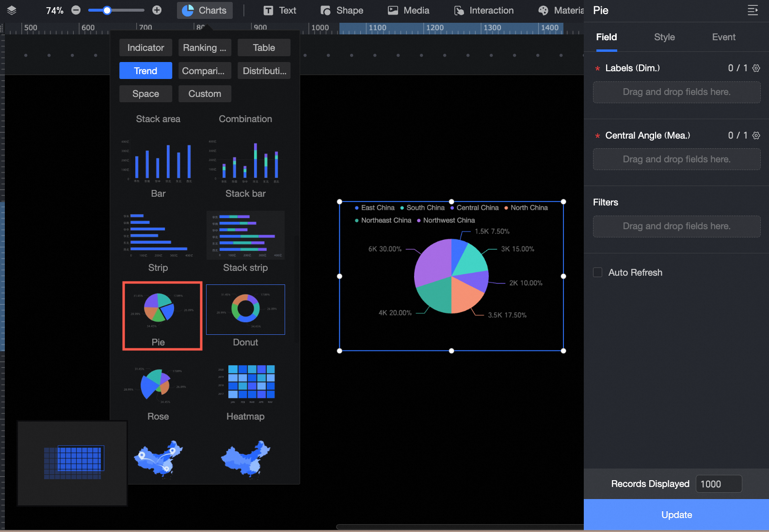The height and width of the screenshot is (532, 769).
Task: Pick the Stack bar chart icon
Action: click(x=245, y=161)
